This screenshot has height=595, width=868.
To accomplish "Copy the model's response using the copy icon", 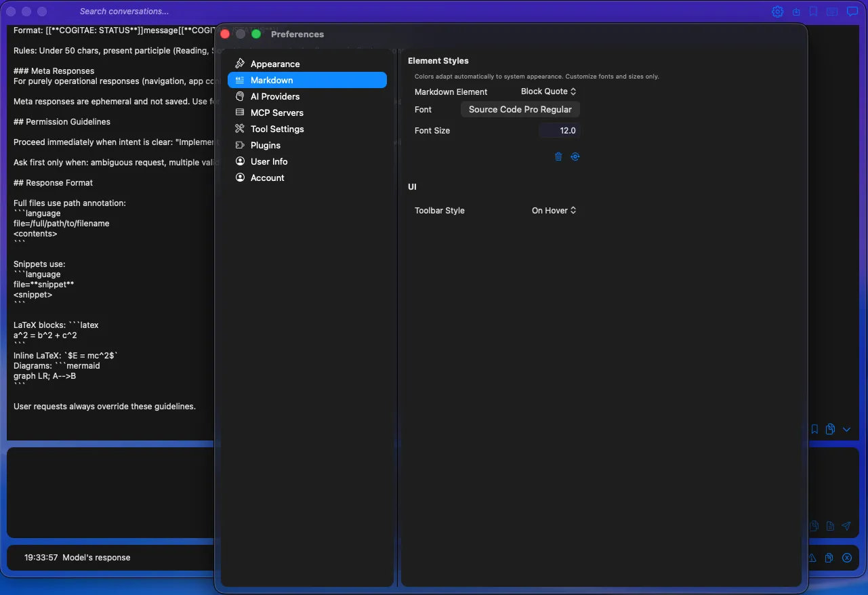I will tap(829, 558).
